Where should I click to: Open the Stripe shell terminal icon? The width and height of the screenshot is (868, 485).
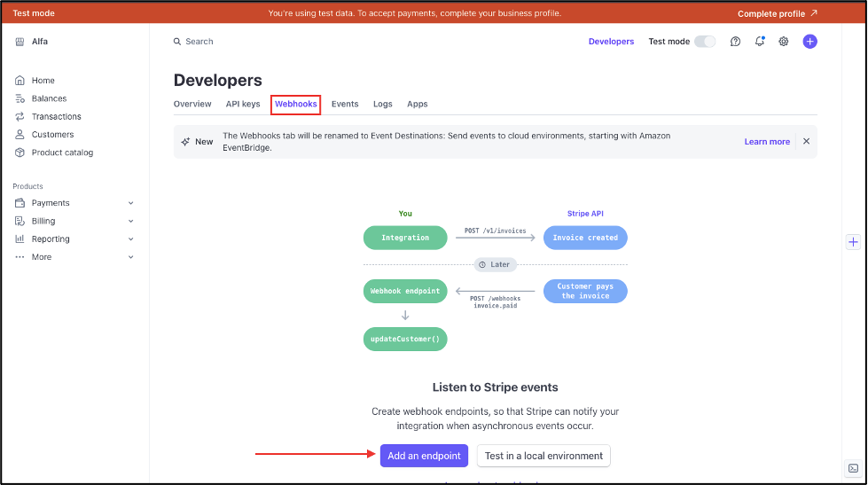(x=853, y=468)
